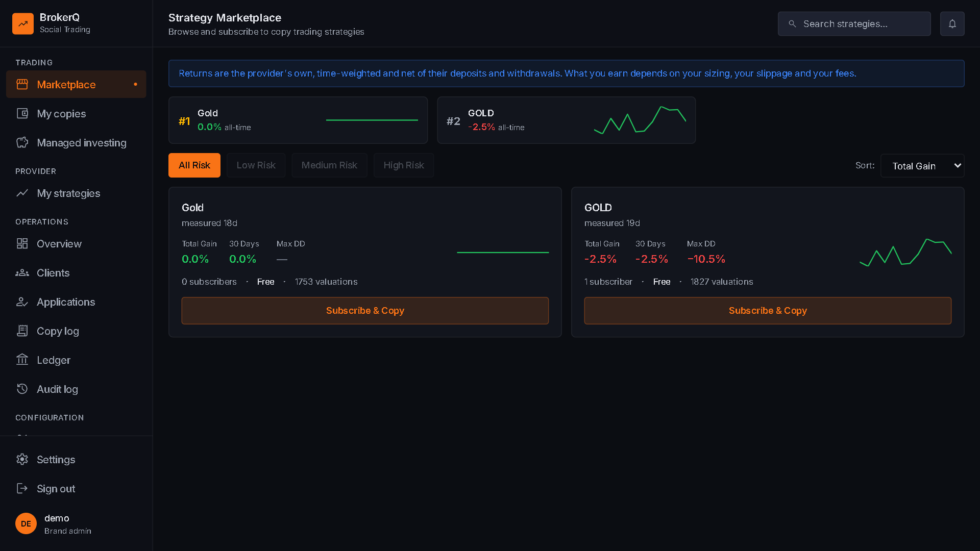Click the '1753 valuations' text
The width and height of the screenshot is (980, 551).
(x=326, y=282)
